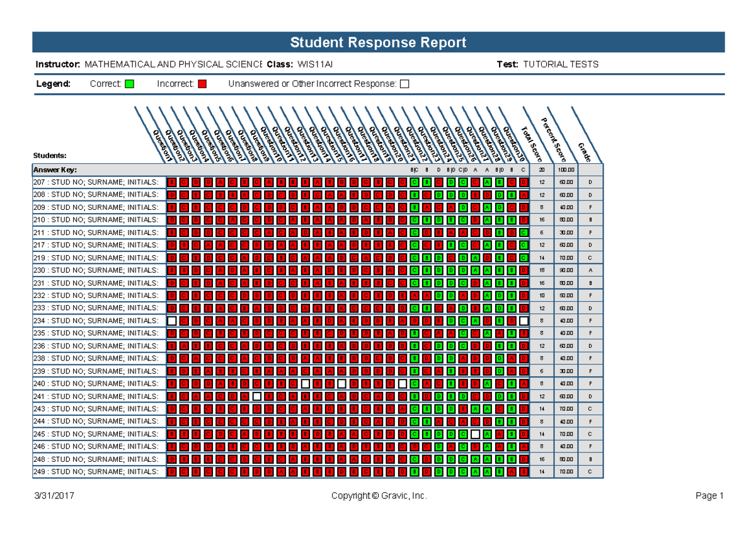Click total score 6 for student 239
756x535 pixels.
coord(541,371)
